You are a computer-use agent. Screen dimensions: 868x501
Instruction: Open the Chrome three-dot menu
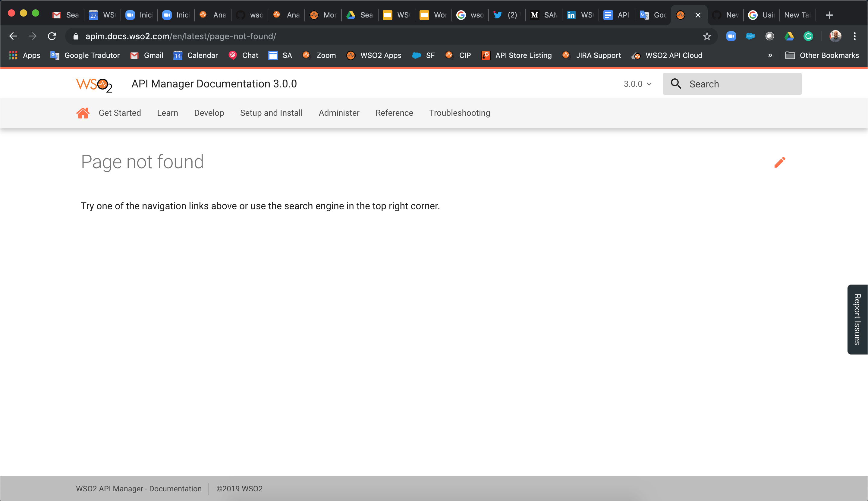tap(854, 36)
